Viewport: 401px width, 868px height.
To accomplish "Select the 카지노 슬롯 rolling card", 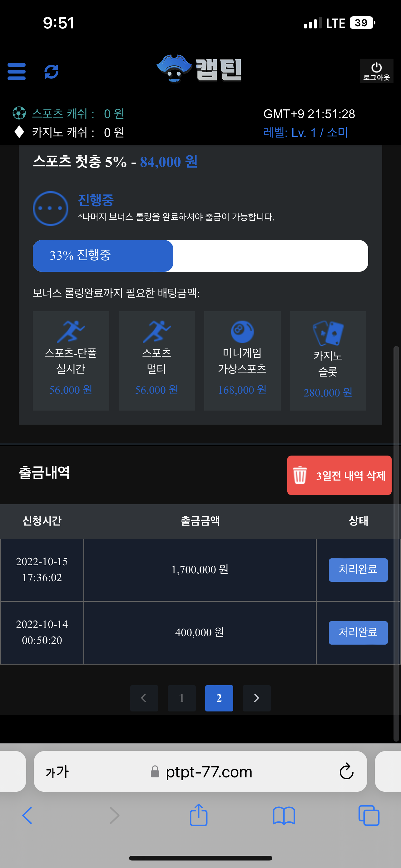I will pos(328,361).
